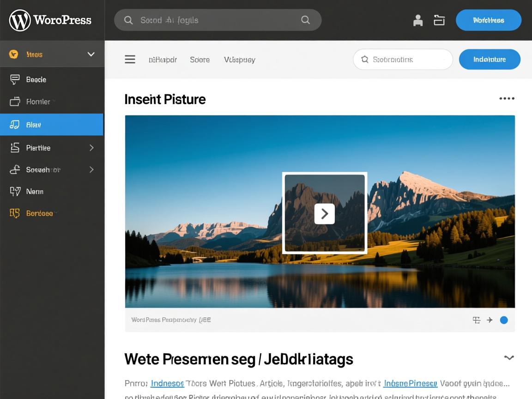Screen dimensions: 532x399
Task: Select the highlighted Blaw sidebar item
Action: click(x=51, y=125)
